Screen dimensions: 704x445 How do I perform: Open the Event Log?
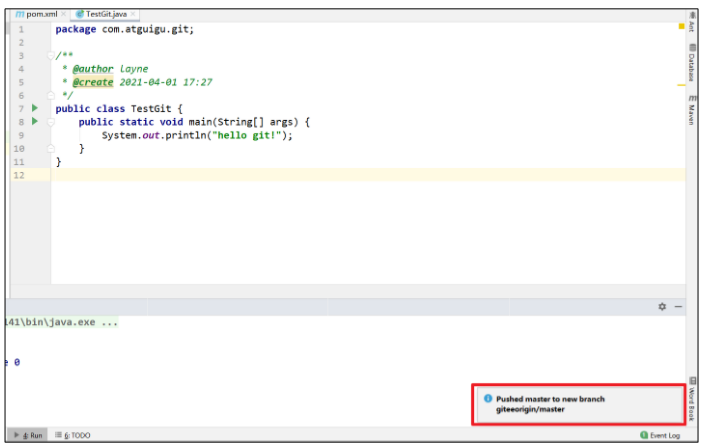(x=660, y=435)
